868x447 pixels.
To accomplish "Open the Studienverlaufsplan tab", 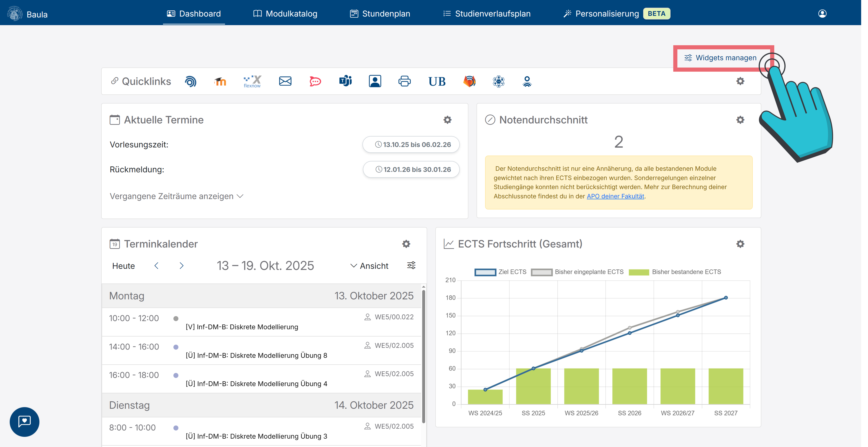I will click(487, 14).
